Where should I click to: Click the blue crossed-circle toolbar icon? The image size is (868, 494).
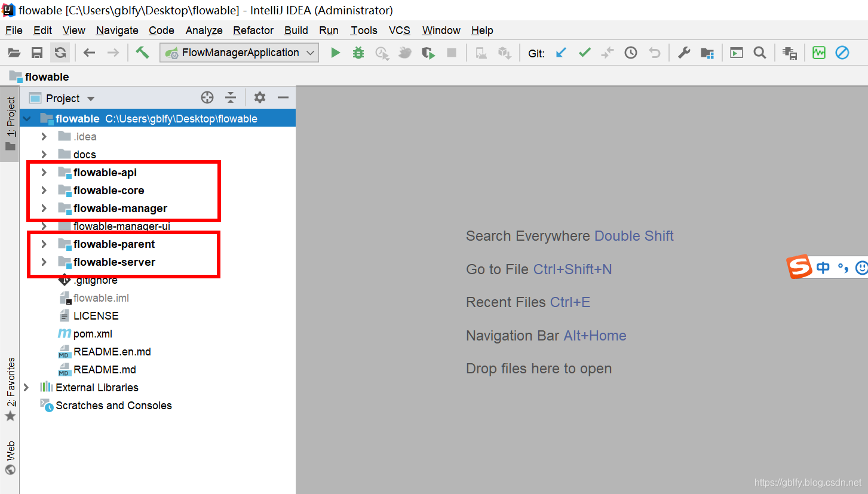[x=842, y=53]
